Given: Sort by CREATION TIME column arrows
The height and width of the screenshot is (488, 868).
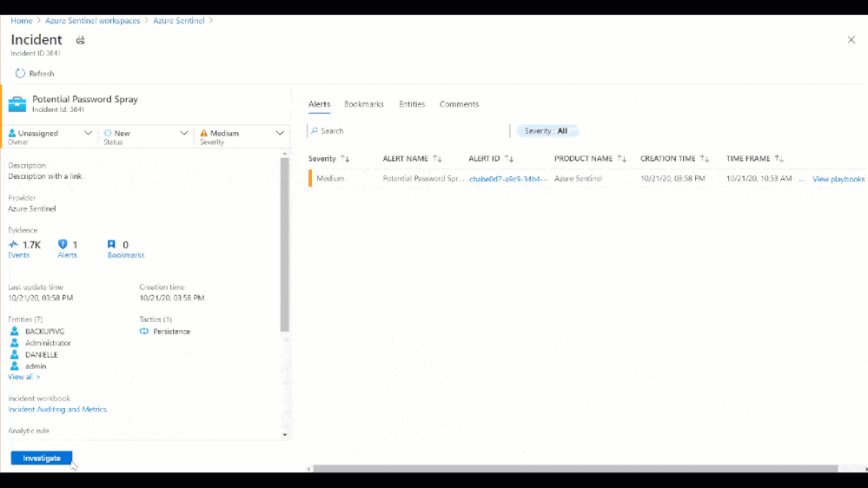Looking at the screenshot, I should tap(704, 158).
